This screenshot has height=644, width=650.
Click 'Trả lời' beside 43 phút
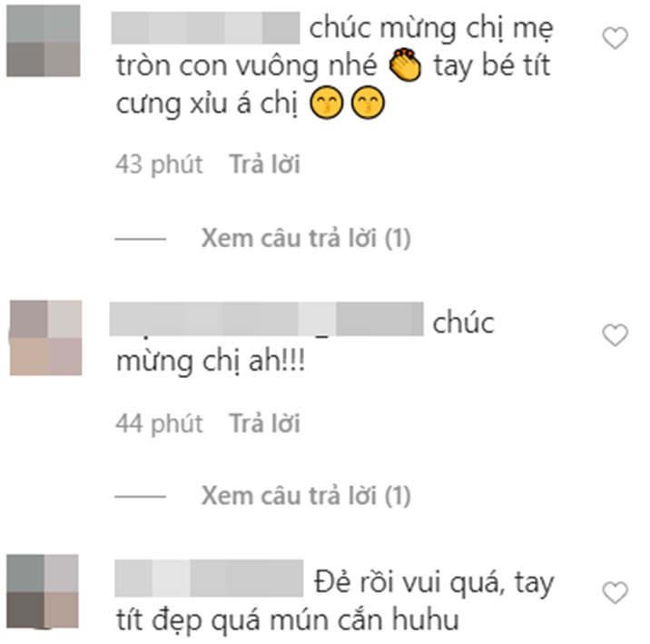click(x=264, y=164)
